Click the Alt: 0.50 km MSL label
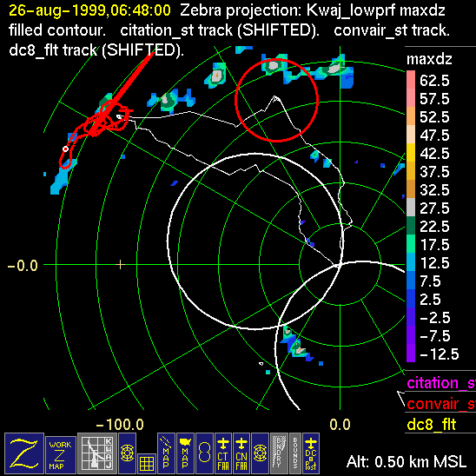 407,462
